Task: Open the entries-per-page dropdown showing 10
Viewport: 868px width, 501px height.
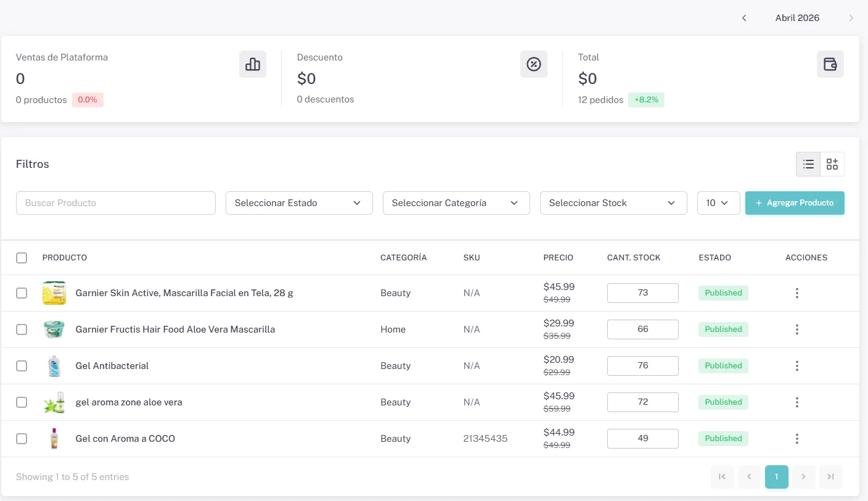Action: click(719, 203)
